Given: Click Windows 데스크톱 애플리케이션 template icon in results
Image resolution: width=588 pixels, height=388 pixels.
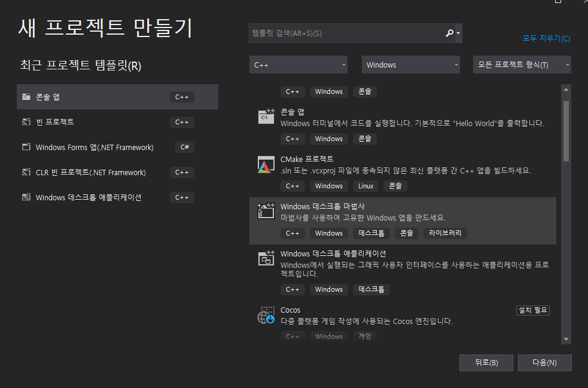Looking at the screenshot, I should click(266, 258).
